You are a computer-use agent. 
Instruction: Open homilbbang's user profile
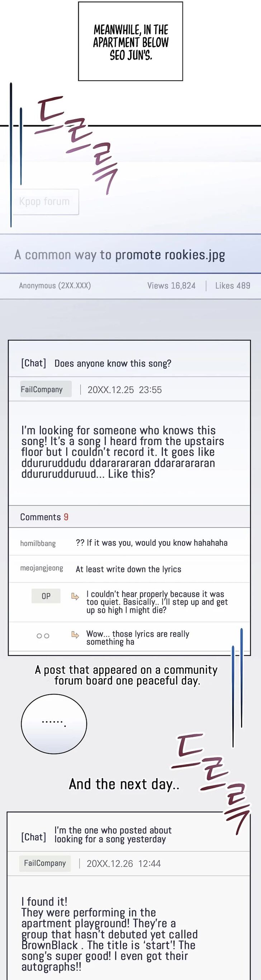click(38, 543)
